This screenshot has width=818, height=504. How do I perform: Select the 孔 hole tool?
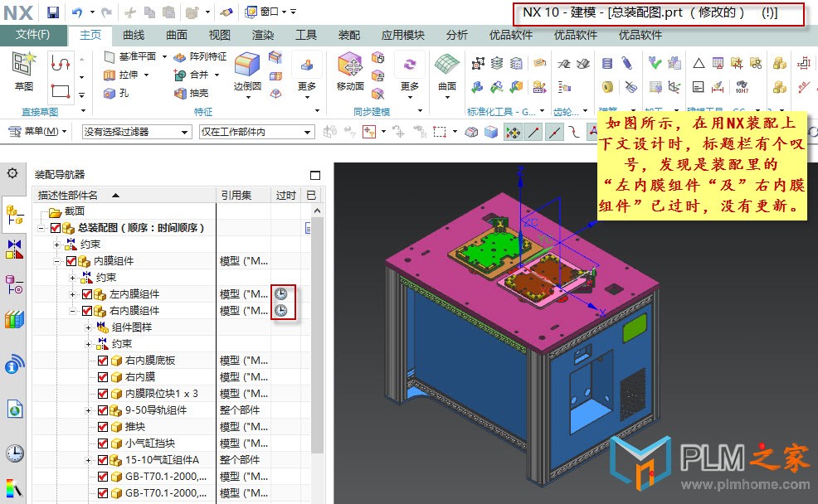pyautogui.click(x=117, y=94)
